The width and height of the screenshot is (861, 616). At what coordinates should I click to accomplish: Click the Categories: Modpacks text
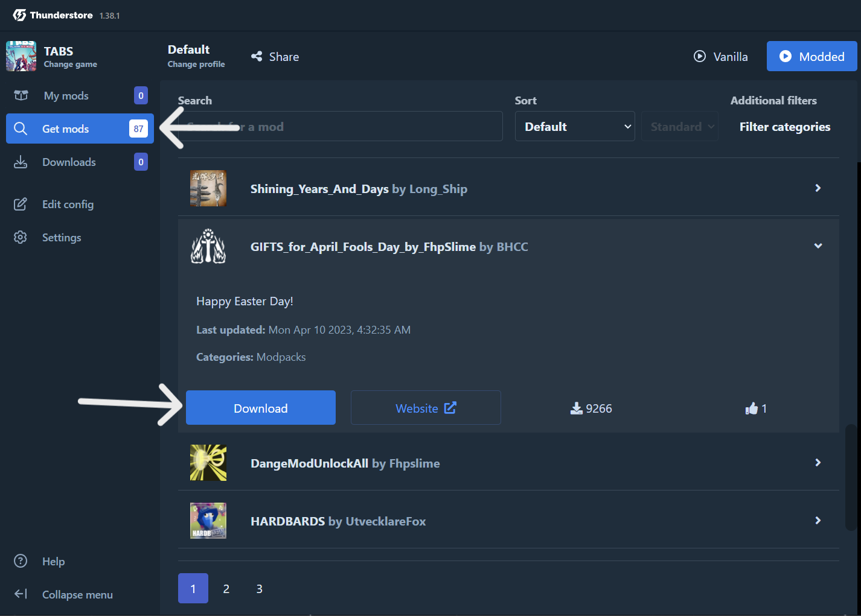tap(251, 357)
